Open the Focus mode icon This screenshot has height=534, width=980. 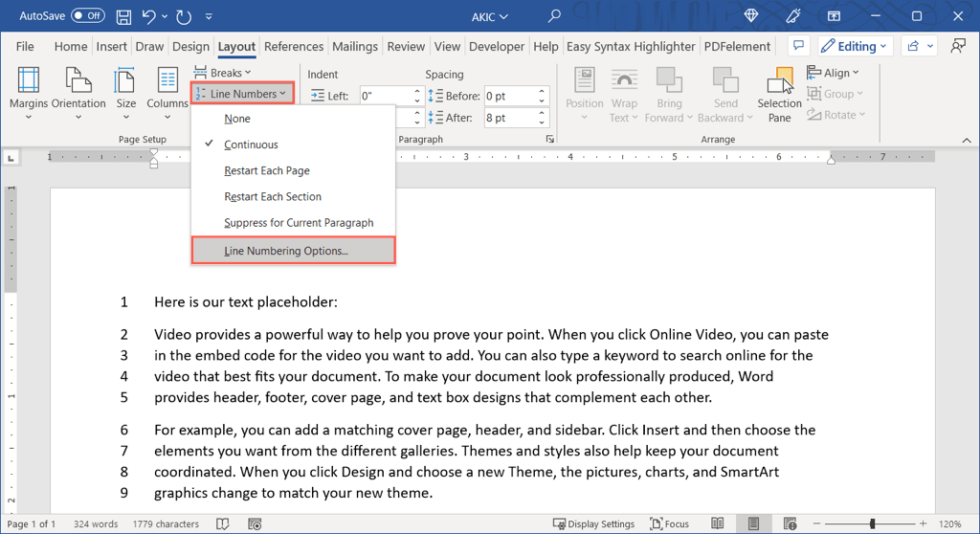(671, 523)
